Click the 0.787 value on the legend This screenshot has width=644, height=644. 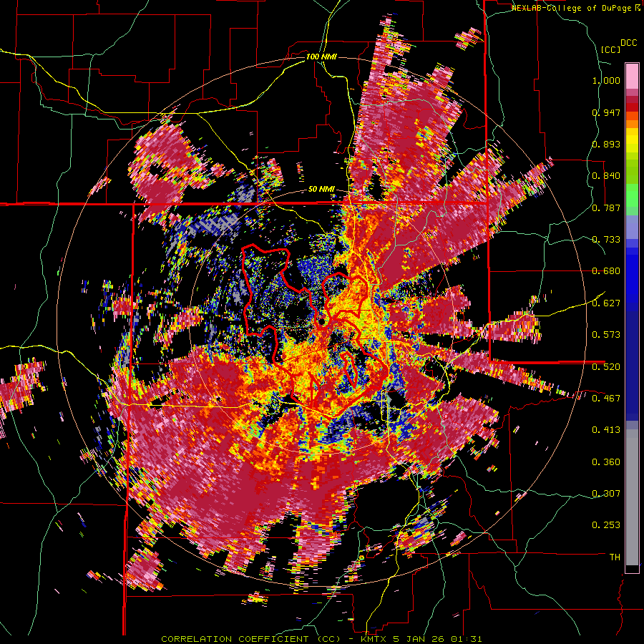pyautogui.click(x=606, y=208)
